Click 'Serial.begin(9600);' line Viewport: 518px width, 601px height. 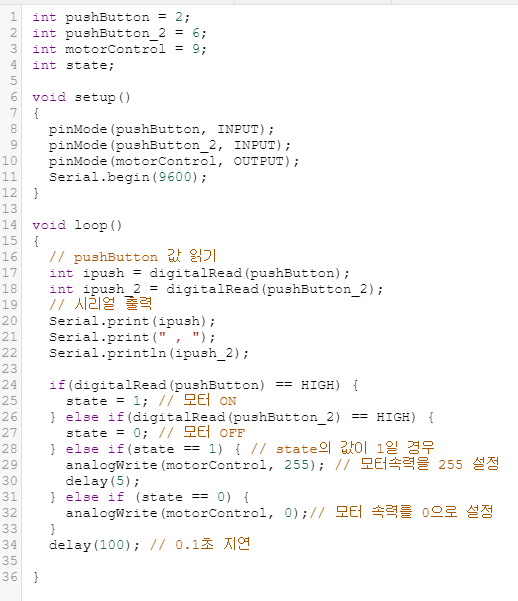(128, 177)
